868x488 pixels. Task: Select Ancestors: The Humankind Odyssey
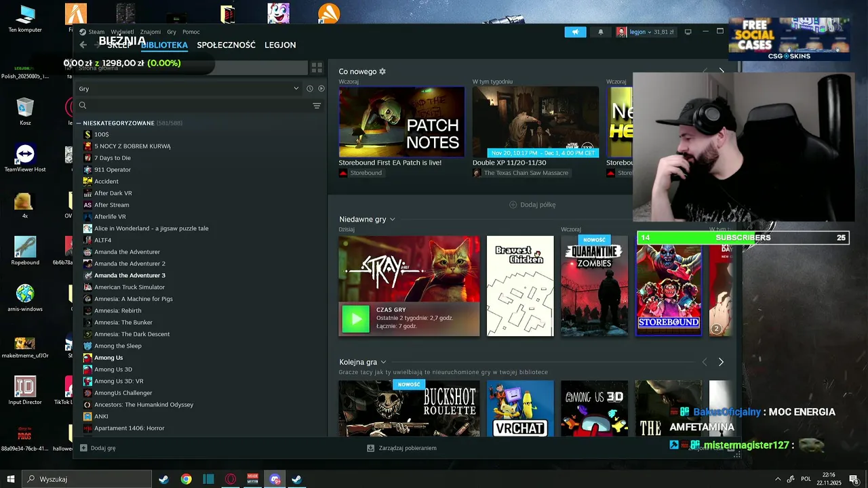(x=144, y=405)
